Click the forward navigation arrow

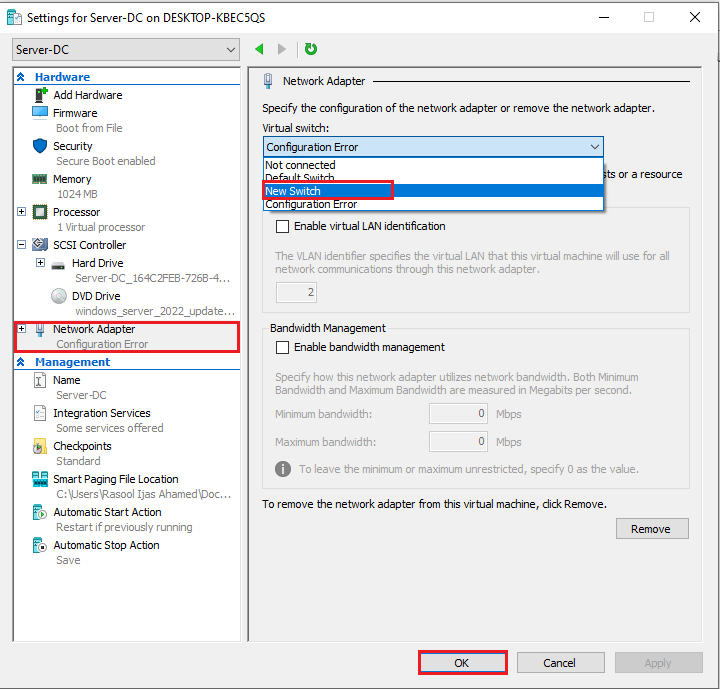[282, 49]
